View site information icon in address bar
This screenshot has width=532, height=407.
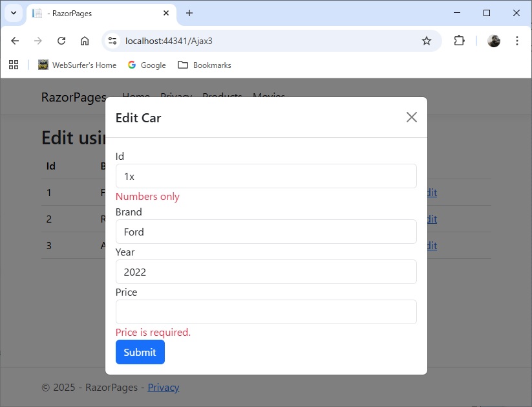pos(112,41)
